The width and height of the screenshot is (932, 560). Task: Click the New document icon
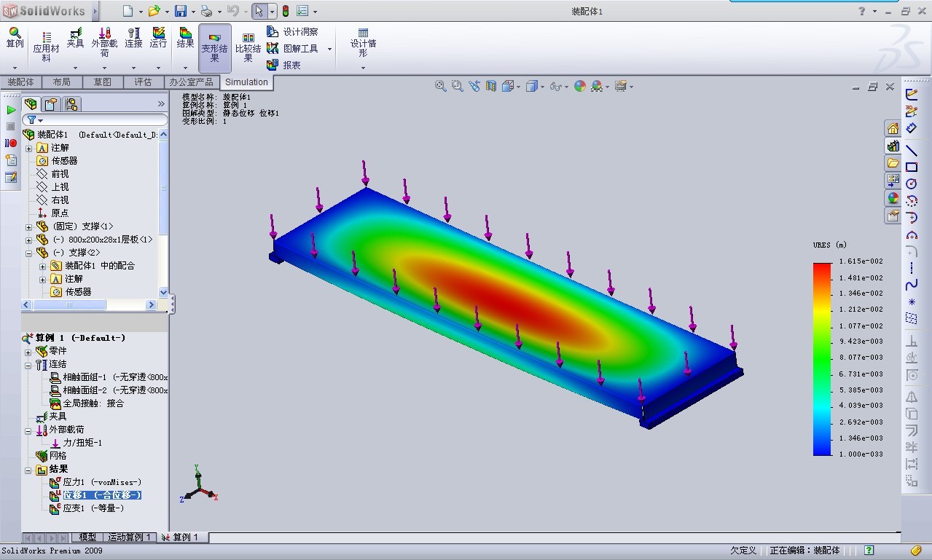(x=128, y=11)
